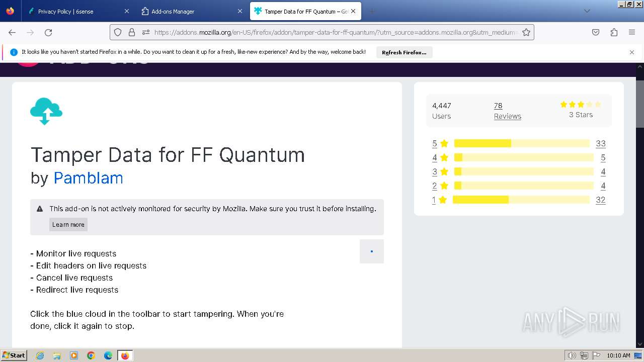Click the volume speaker tray icon
Image resolution: width=644 pixels, height=362 pixels.
[x=572, y=355]
